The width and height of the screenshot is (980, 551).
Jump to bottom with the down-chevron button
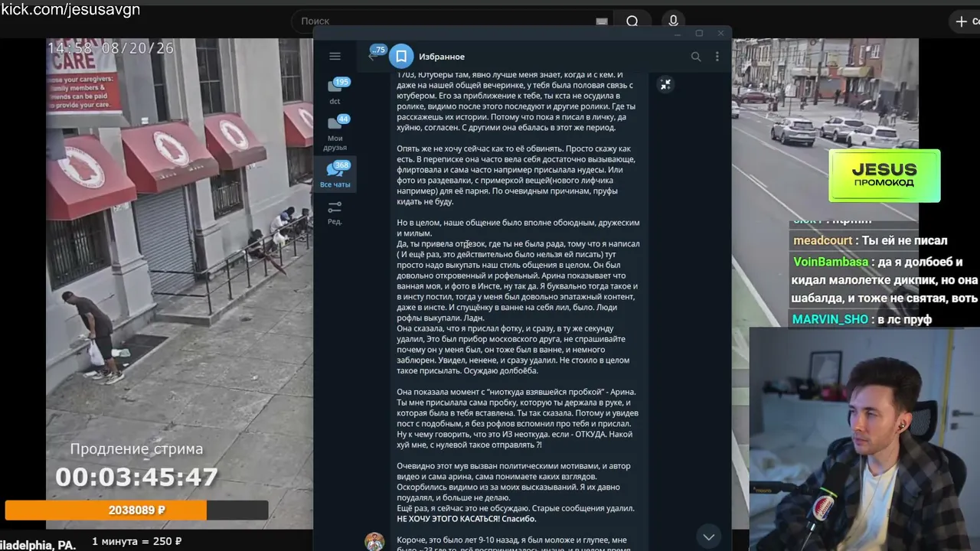(709, 536)
